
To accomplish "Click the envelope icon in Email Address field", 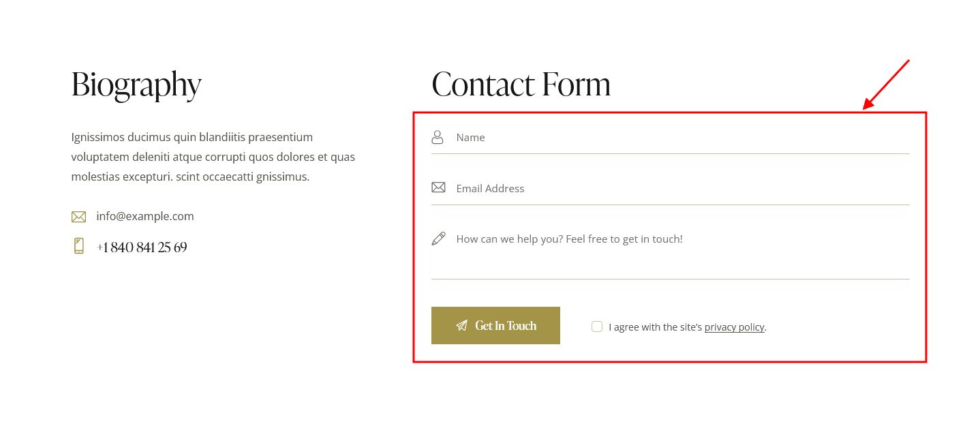I will click(x=438, y=187).
